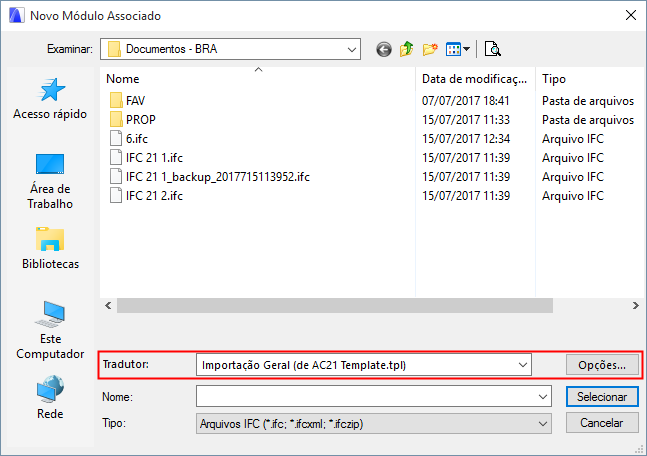Select the file IFC 21 2.ifc
Screen dimensions: 647x456
(x=155, y=196)
